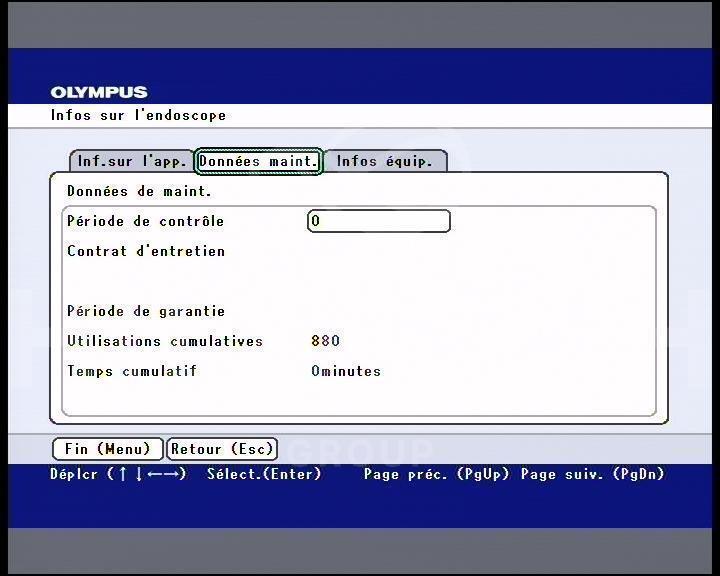
Task: Click the OLYMPUS logo
Action: pyautogui.click(x=99, y=92)
